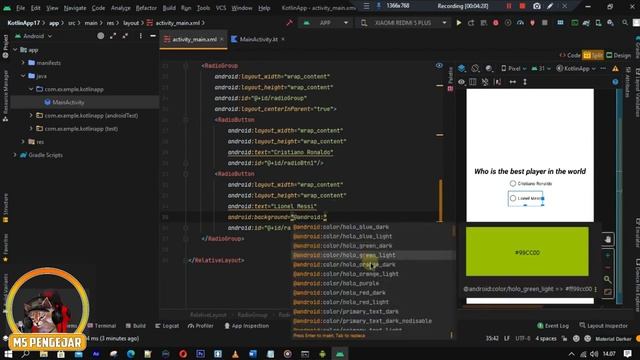The height and width of the screenshot is (360, 640).
Task: Toggle the editor inspections eye icon
Action: pos(439,65)
